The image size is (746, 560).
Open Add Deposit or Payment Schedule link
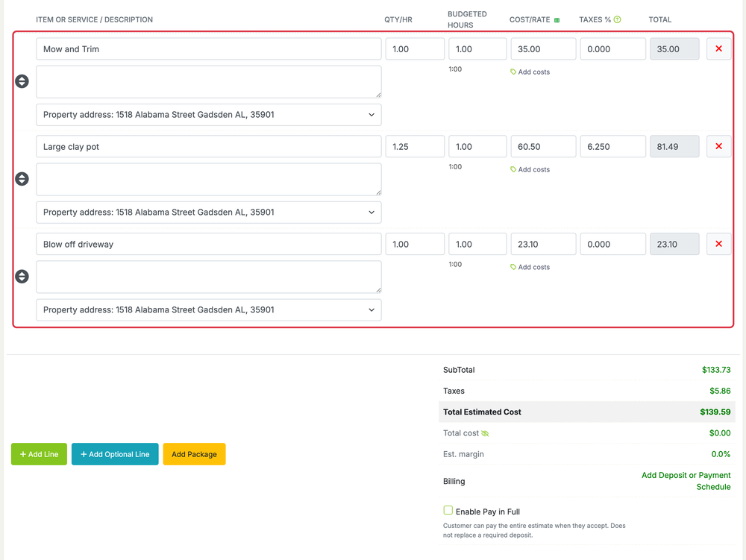(x=686, y=481)
